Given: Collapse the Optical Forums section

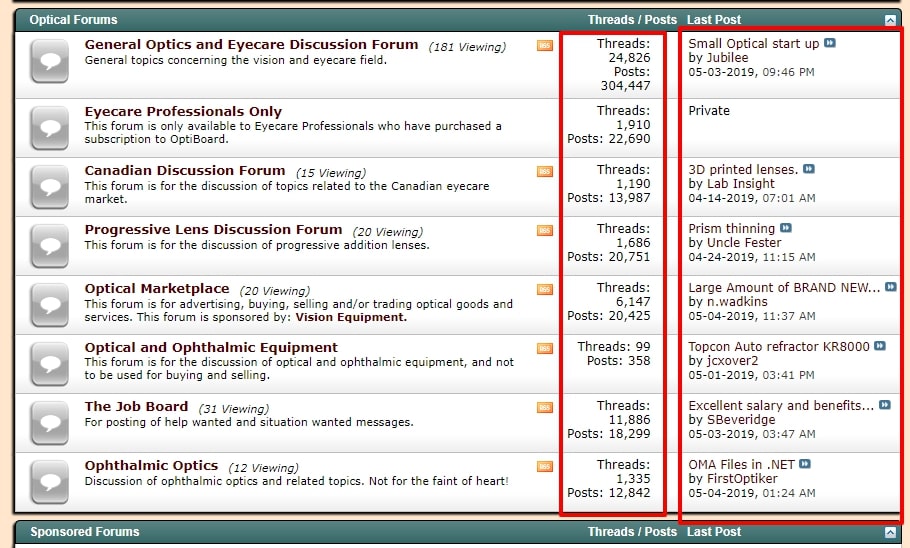Looking at the screenshot, I should 890,20.
